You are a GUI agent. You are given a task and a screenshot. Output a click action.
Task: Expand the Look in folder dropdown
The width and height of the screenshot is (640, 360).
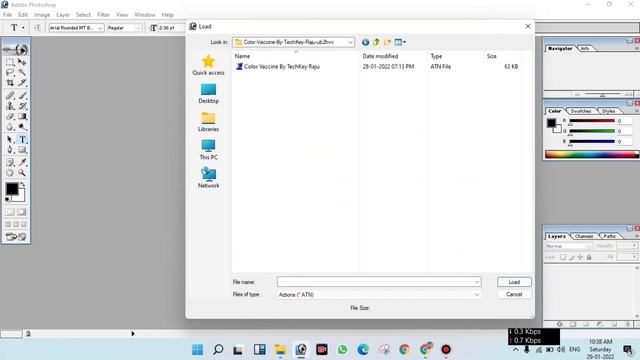coord(350,42)
